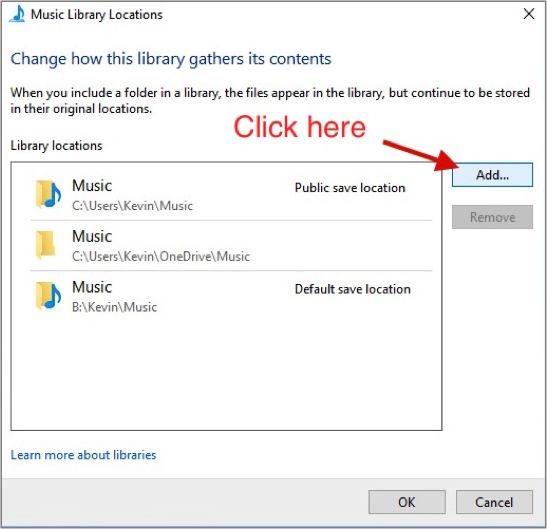Select the plain folder icon for OneDrive Music
The height and width of the screenshot is (529, 547).
(46, 245)
